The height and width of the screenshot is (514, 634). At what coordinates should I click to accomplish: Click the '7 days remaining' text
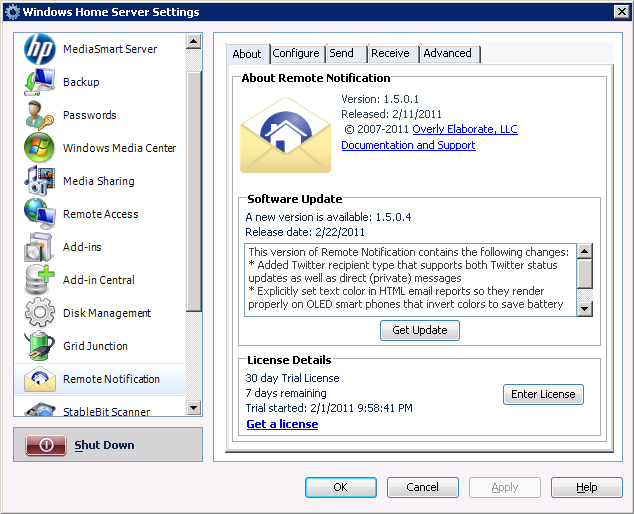(286, 393)
